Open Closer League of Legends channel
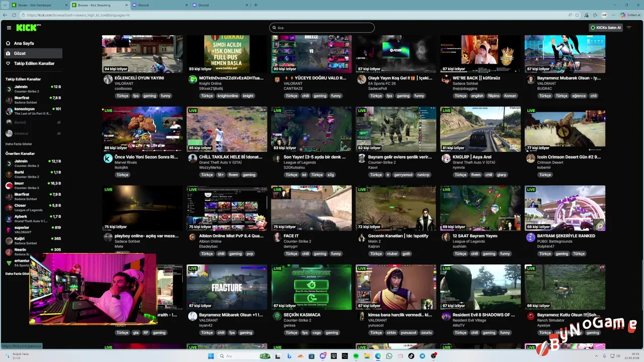 [33, 207]
